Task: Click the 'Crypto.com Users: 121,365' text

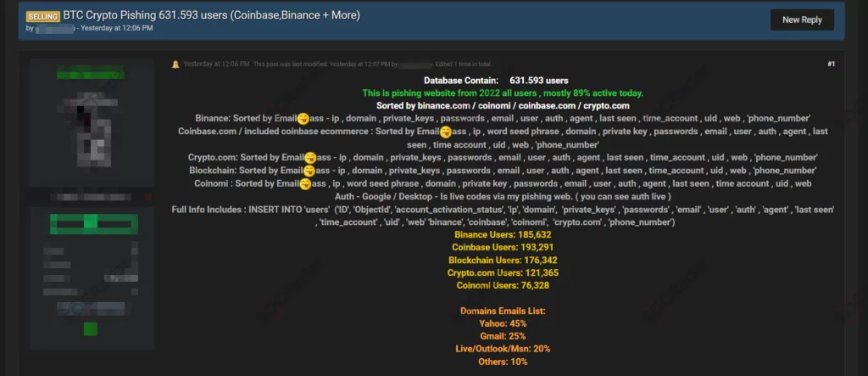Action: coord(503,272)
